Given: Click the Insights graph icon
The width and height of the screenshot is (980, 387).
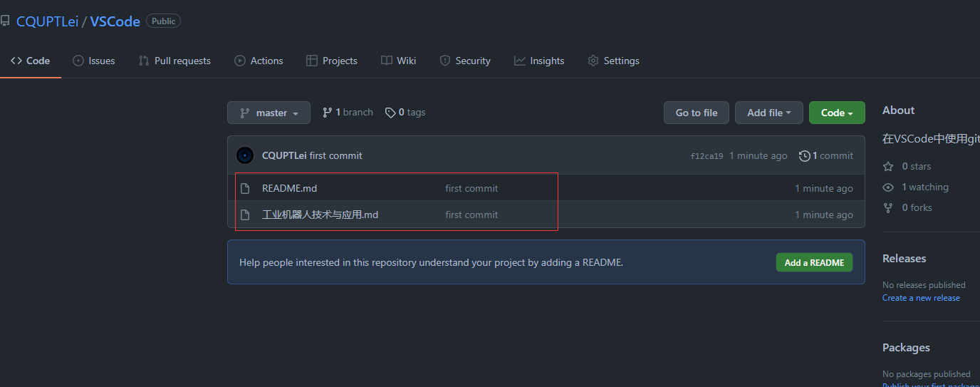Looking at the screenshot, I should 520,61.
